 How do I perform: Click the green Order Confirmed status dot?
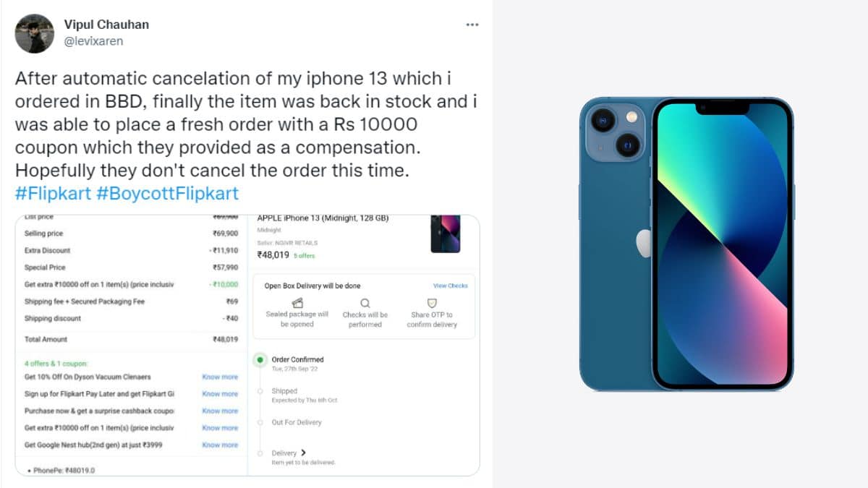click(x=258, y=359)
